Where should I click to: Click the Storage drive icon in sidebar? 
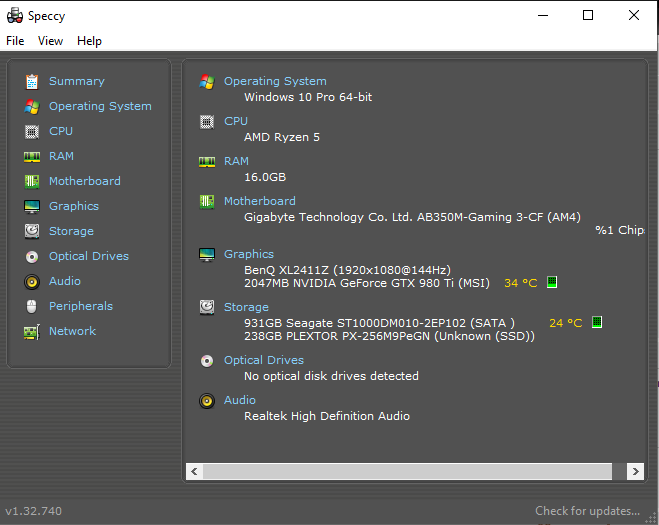coord(32,231)
